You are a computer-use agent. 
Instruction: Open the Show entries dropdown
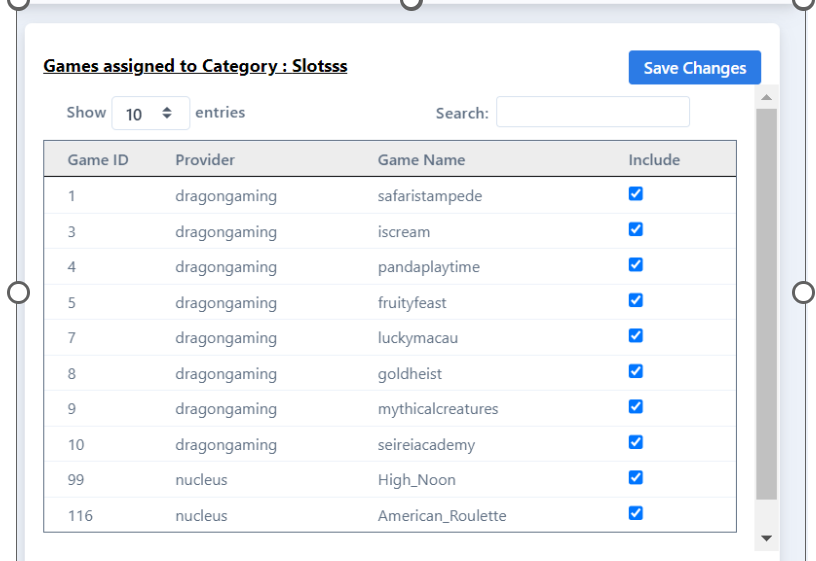pyautogui.click(x=150, y=113)
